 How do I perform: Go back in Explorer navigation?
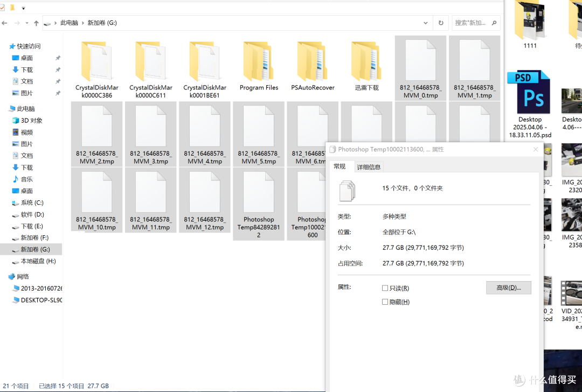[x=4, y=23]
